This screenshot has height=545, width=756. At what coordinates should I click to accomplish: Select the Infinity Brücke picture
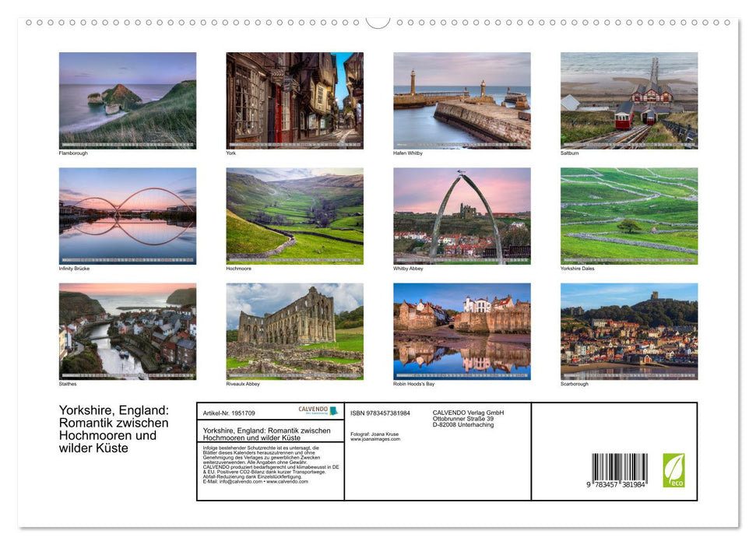[x=127, y=215]
